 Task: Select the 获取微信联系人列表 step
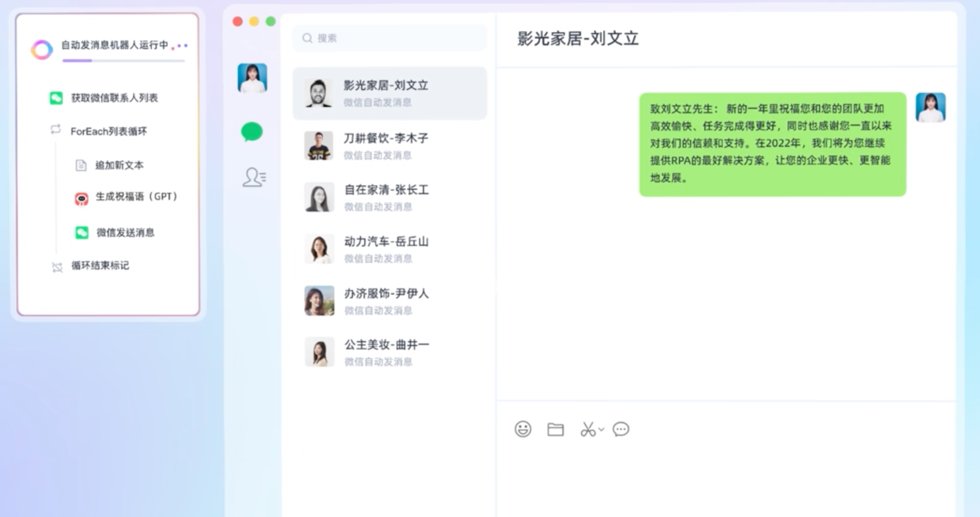tap(114, 98)
